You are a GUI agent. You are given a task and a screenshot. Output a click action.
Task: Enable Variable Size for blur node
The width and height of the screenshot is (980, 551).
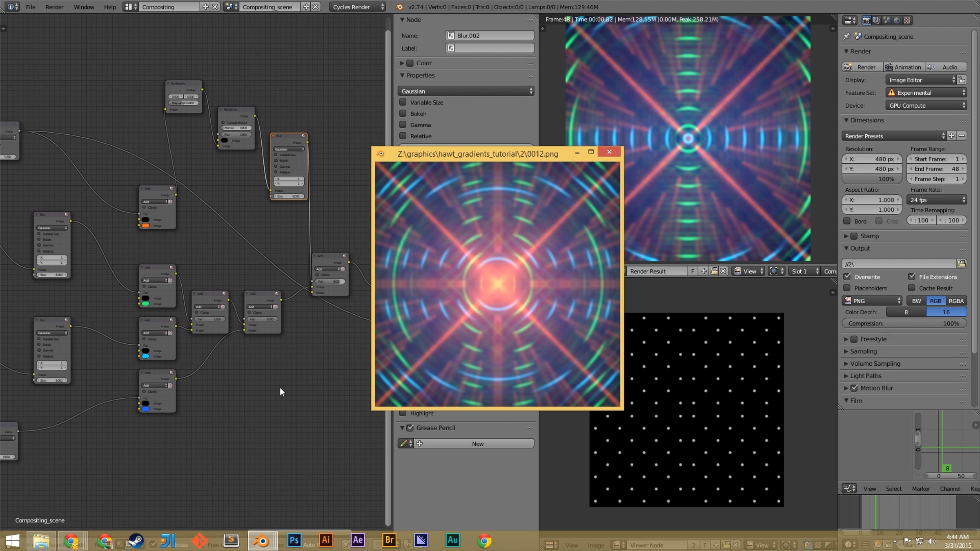[403, 102]
